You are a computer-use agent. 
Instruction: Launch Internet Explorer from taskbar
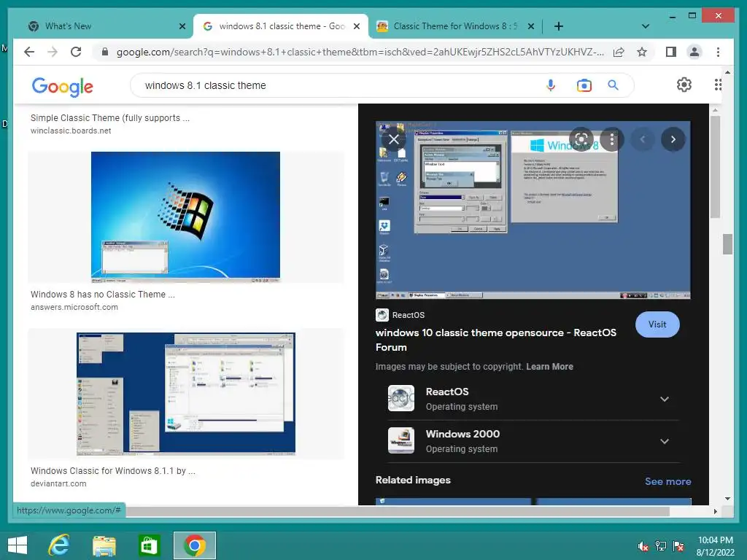(59, 545)
